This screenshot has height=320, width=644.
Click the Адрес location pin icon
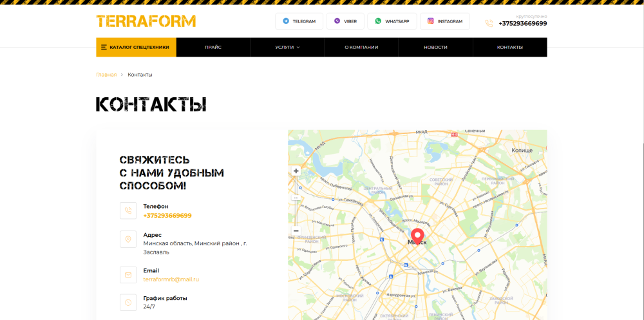click(128, 239)
